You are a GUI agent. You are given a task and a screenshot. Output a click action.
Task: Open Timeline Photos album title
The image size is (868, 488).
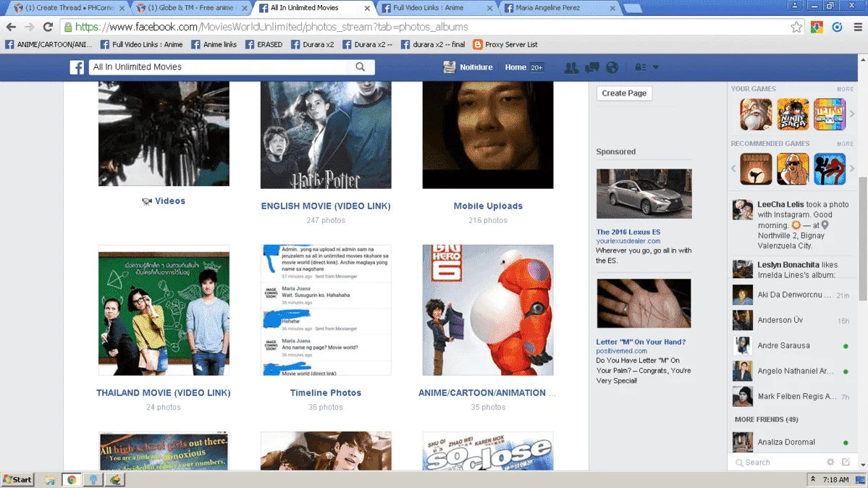[x=326, y=392]
